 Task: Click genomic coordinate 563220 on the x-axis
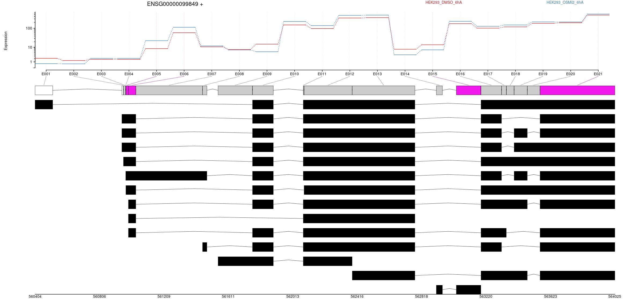point(486,297)
